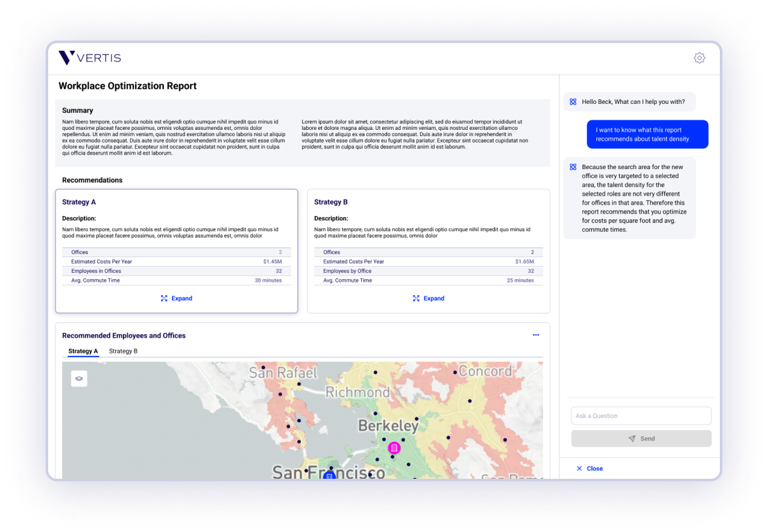Click the Berkeley label on the map
This screenshot has height=532, width=768.
pyautogui.click(x=388, y=426)
